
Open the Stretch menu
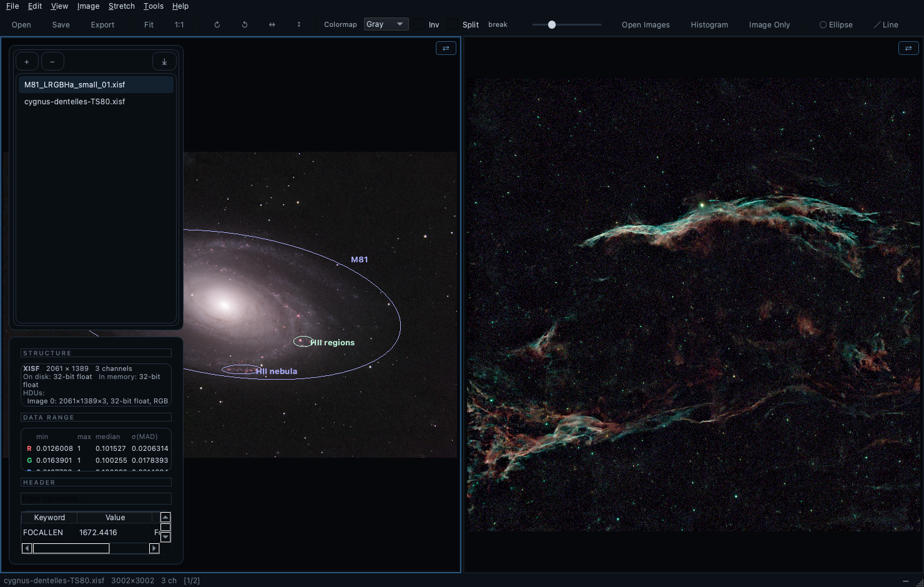[x=122, y=6]
